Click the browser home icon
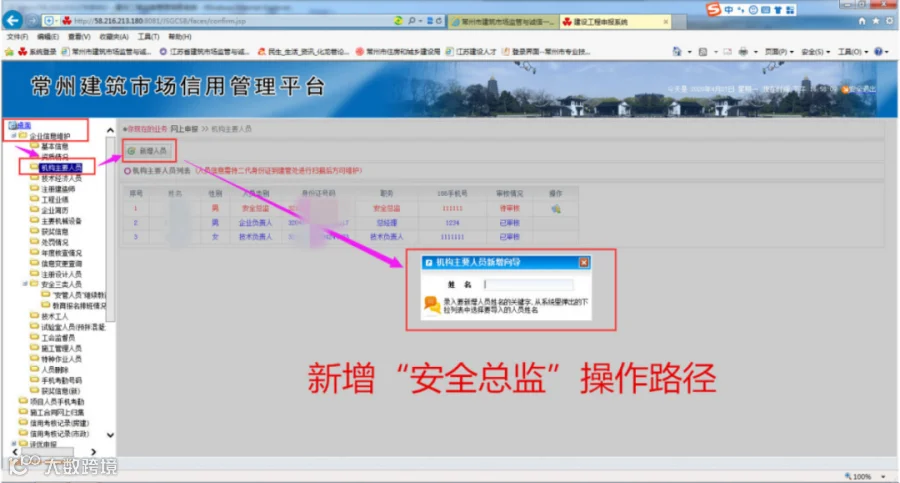Viewport: 900px width, 483px height. (x=862, y=21)
